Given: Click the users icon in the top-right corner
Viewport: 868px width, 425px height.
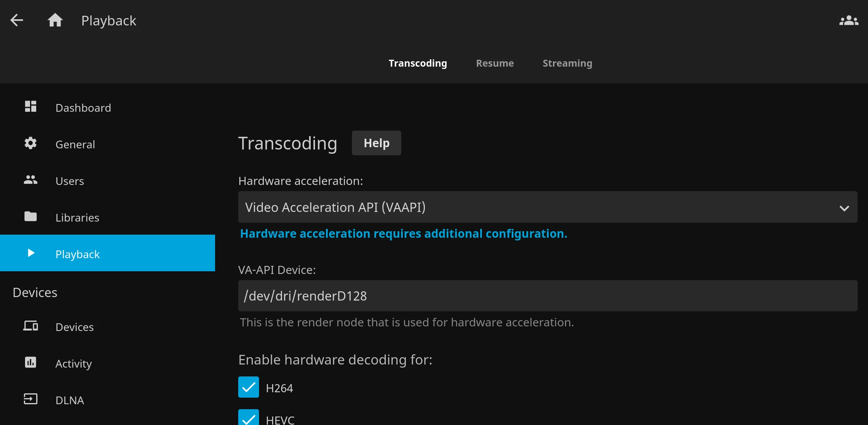Looking at the screenshot, I should pos(849,20).
